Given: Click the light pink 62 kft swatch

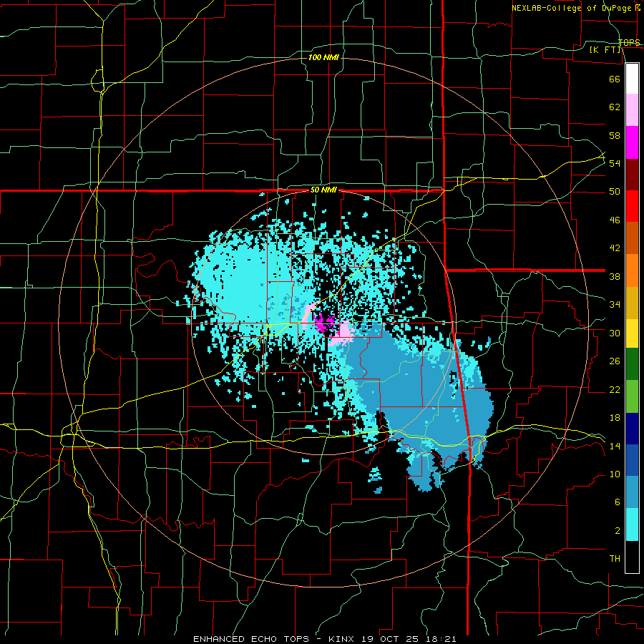Looking at the screenshot, I should pyautogui.click(x=632, y=110).
